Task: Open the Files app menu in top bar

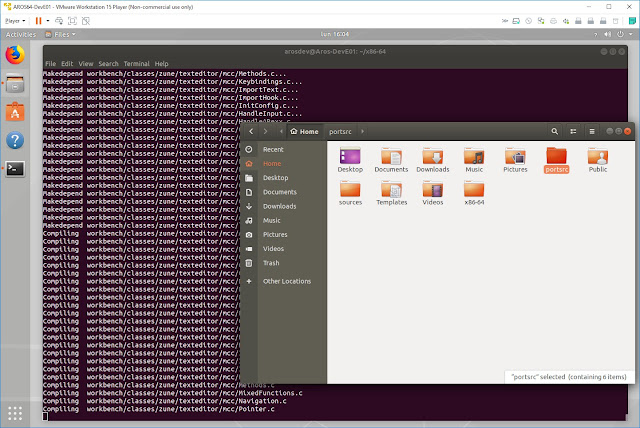Action: click(60, 35)
